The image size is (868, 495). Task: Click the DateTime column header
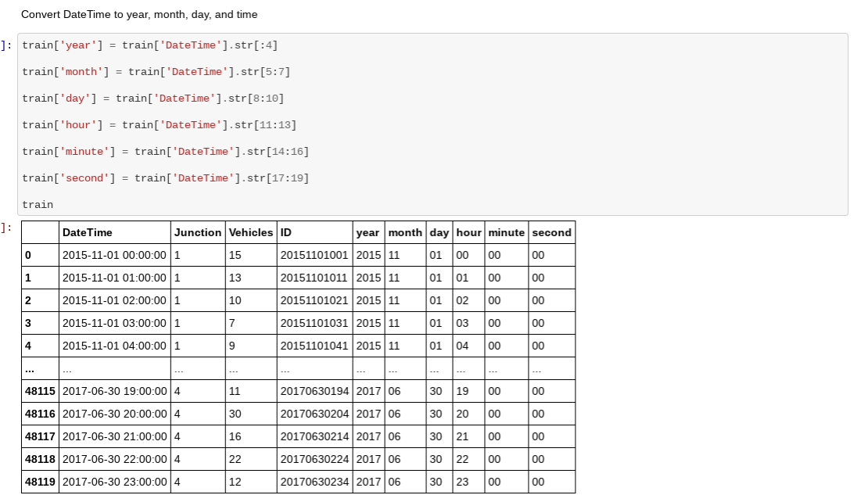coord(86,232)
